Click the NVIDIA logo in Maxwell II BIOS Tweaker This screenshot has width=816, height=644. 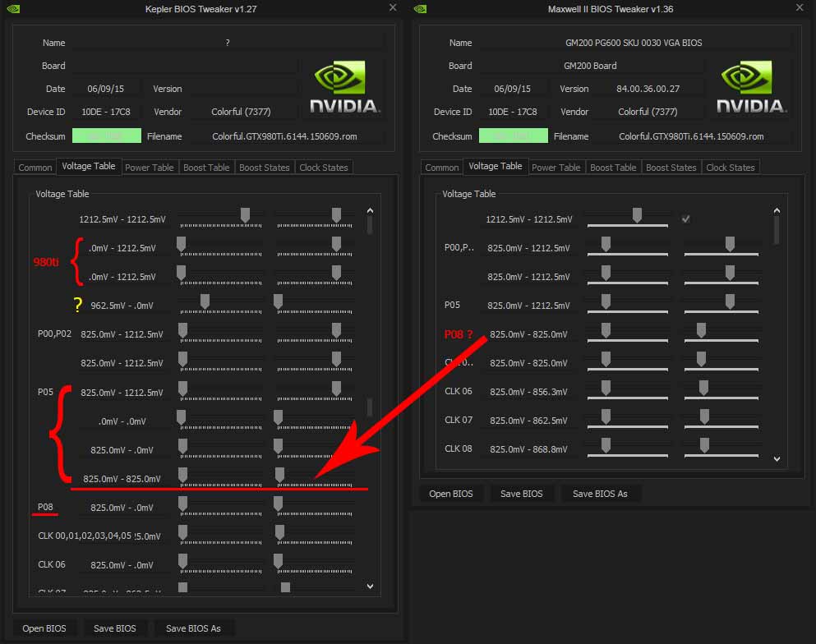751,87
